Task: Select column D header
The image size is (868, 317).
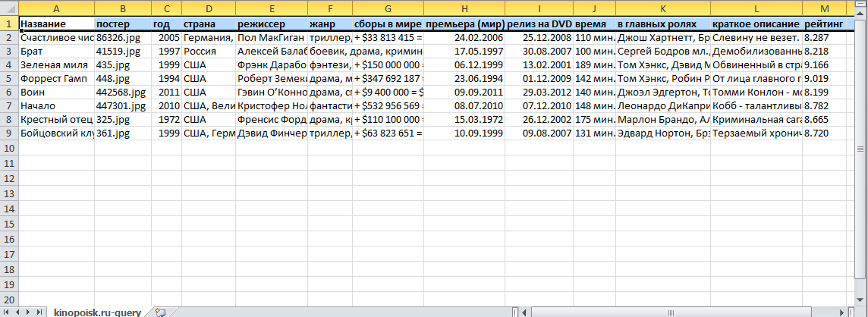Action: (208, 8)
